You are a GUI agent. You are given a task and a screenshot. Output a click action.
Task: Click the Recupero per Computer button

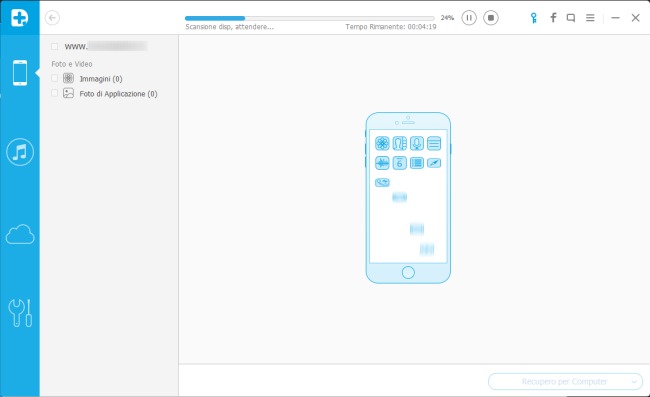tap(565, 382)
